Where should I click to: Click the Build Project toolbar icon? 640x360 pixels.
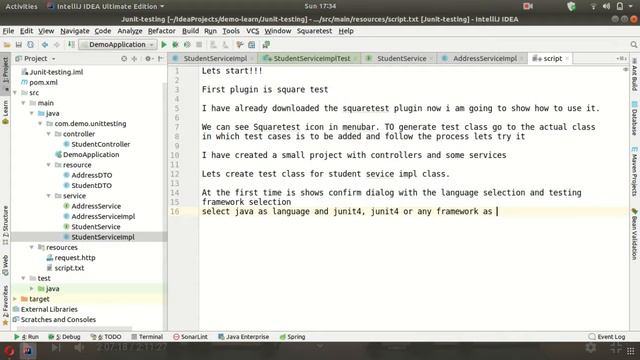pyautogui.click(x=71, y=44)
